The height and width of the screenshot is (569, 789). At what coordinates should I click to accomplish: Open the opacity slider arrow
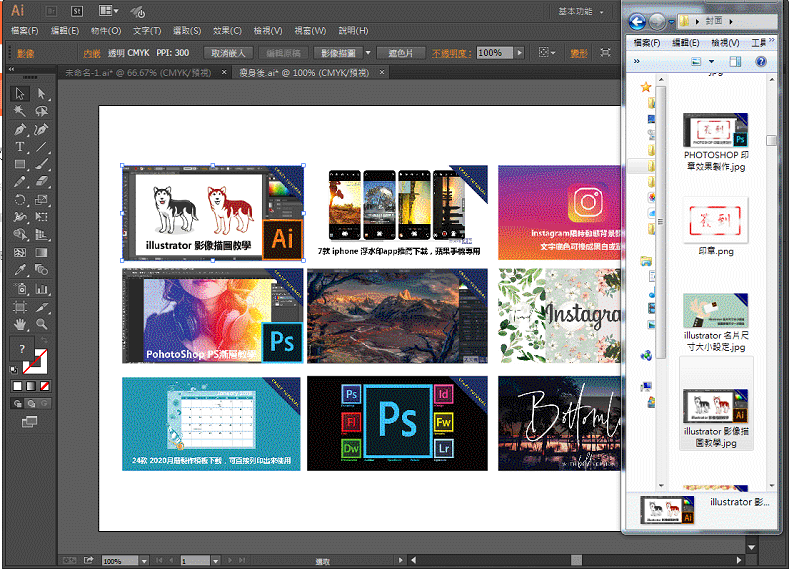tap(520, 53)
